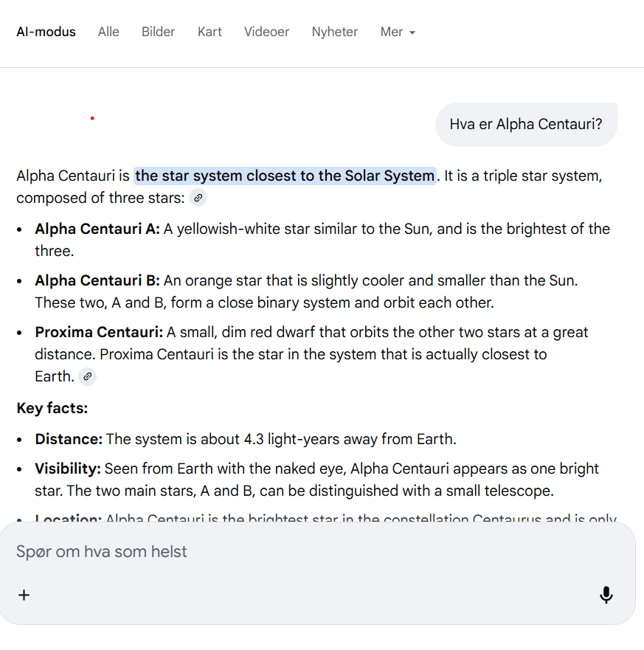Screen dimensions: 644x650
Task: Select the AI-modus tab
Action: [x=46, y=32]
